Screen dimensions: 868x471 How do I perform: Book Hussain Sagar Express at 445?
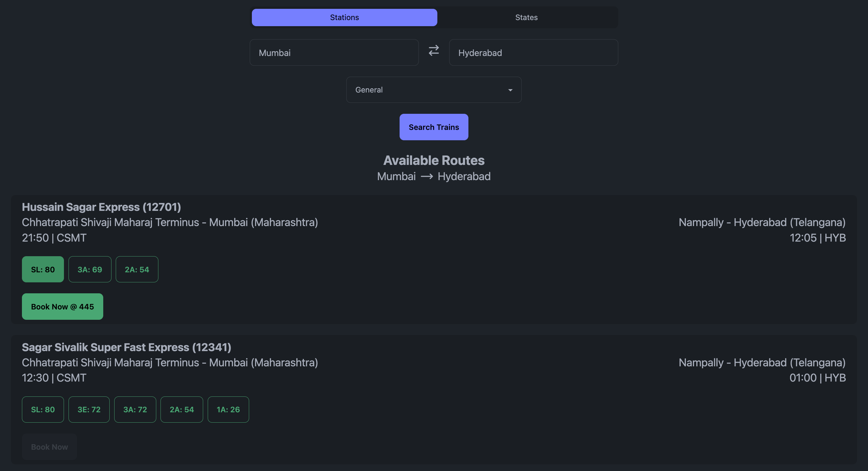[62, 306]
